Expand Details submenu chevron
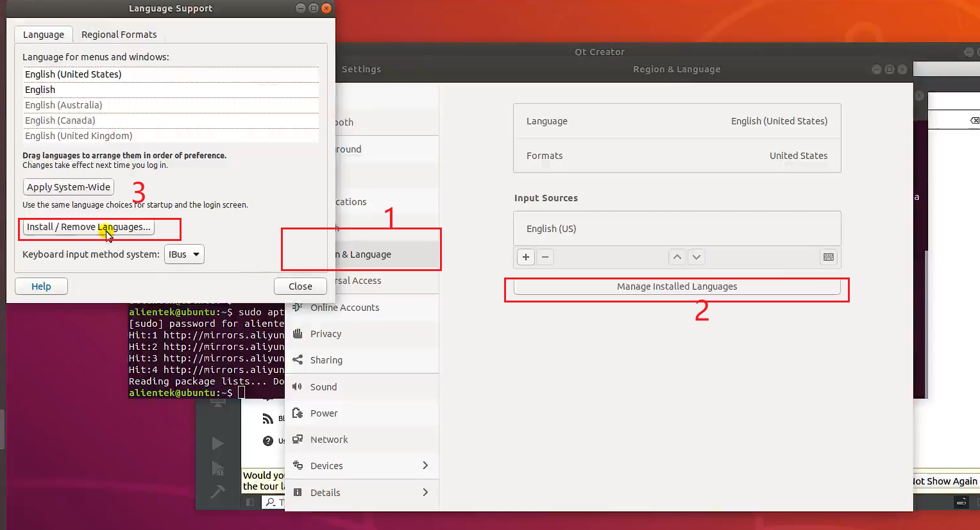This screenshot has height=530, width=980. tap(425, 492)
